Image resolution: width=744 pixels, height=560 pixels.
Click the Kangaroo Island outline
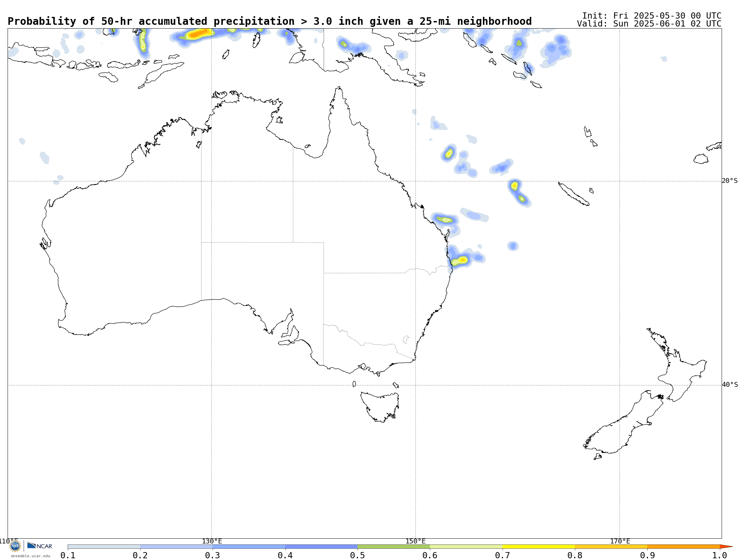286,343
